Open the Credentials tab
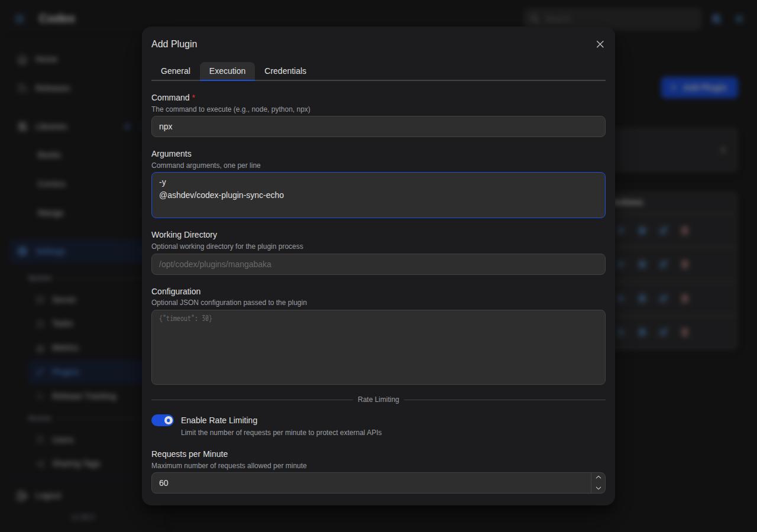 pos(285,71)
